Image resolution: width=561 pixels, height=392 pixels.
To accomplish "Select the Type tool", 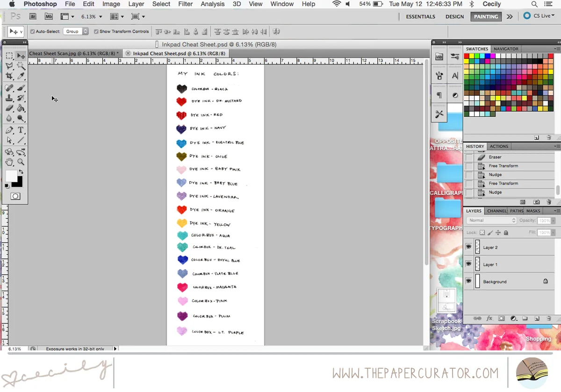I will click(21, 130).
